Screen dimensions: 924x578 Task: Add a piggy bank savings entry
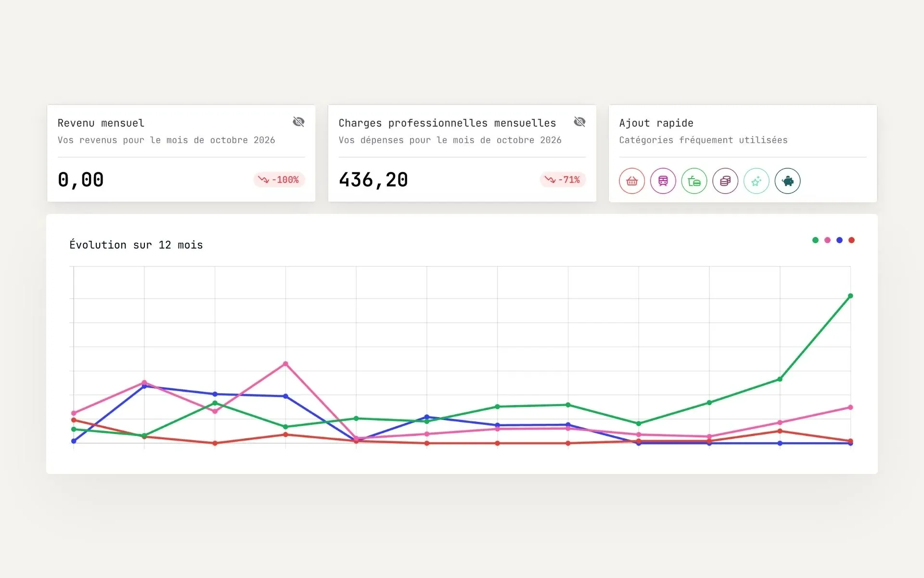click(x=787, y=181)
